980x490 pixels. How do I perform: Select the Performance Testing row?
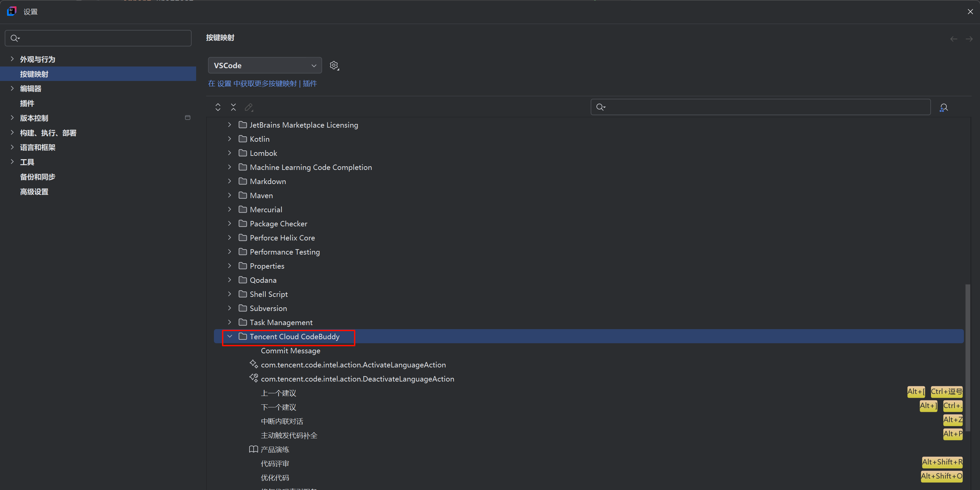tap(588, 252)
